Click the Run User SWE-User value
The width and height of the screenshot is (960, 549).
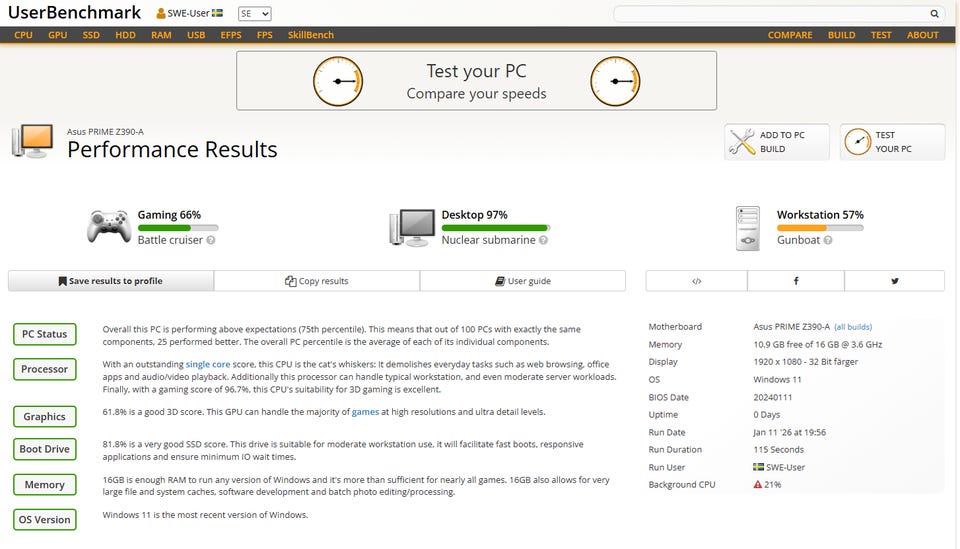coord(786,467)
